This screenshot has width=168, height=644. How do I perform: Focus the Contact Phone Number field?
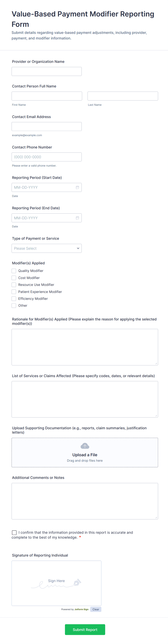[x=47, y=157]
